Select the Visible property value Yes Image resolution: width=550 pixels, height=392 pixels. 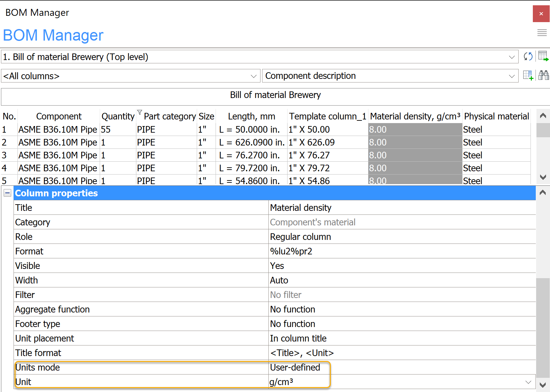pos(402,266)
